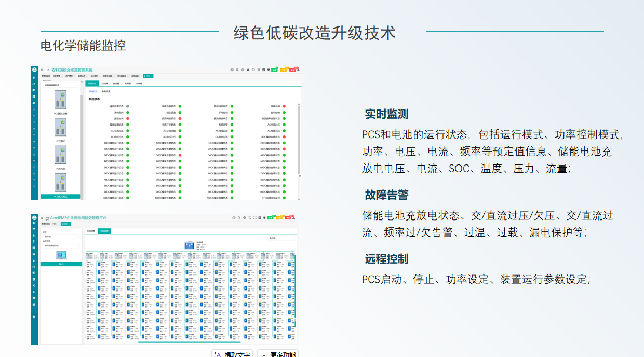Open notifications bell in 安科瑞 system header
Image resolution: width=644 pixels, height=357 pixels.
pos(248,70)
